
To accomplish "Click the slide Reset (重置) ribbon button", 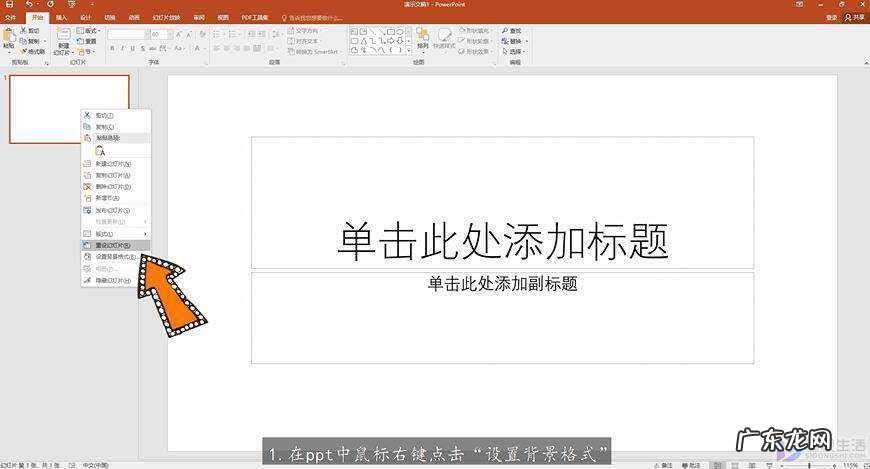I will (87, 41).
